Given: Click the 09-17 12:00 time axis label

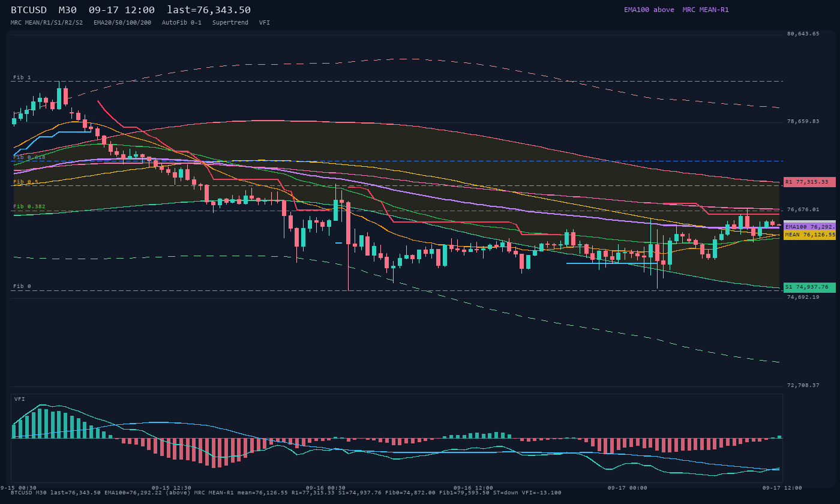Looking at the screenshot, I should click(x=782, y=488).
